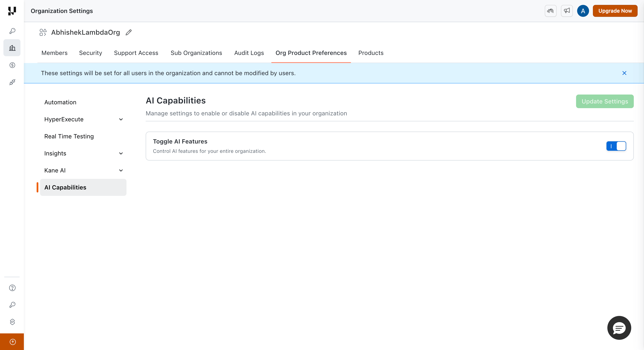
Task: Switch to the Audit Logs tab
Action: [x=249, y=53]
